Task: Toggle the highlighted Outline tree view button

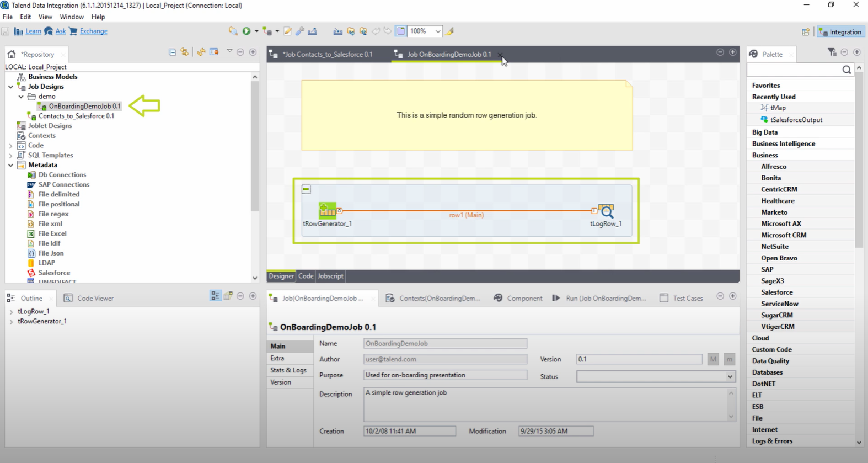Action: tap(215, 296)
